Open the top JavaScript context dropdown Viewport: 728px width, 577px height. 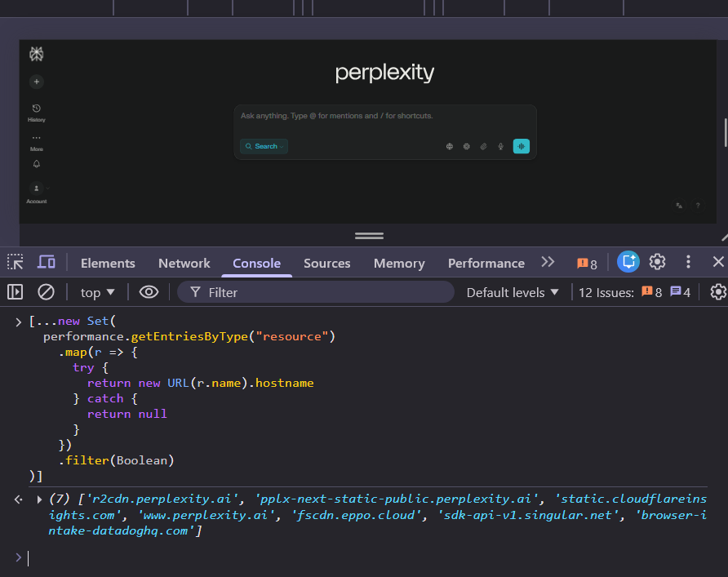[98, 292]
